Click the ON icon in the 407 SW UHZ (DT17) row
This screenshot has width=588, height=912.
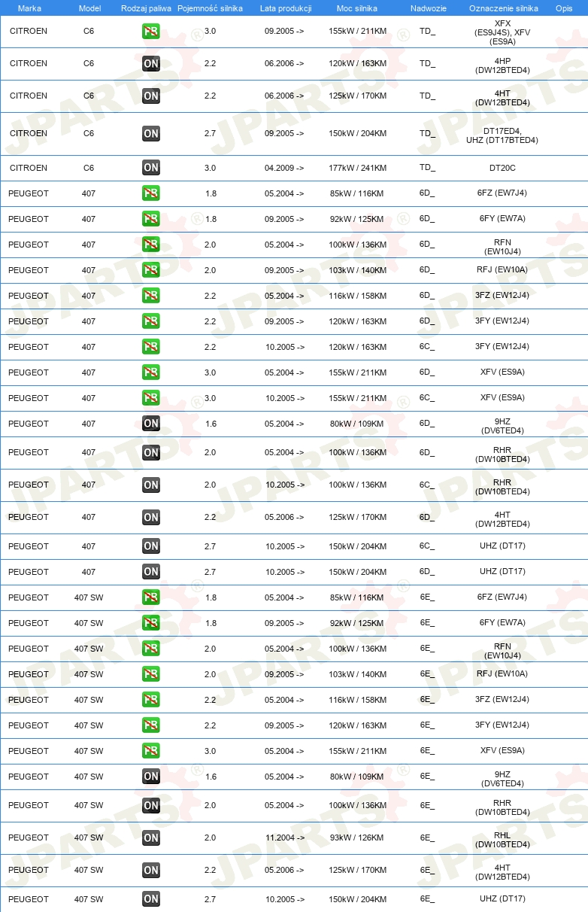[x=150, y=899]
